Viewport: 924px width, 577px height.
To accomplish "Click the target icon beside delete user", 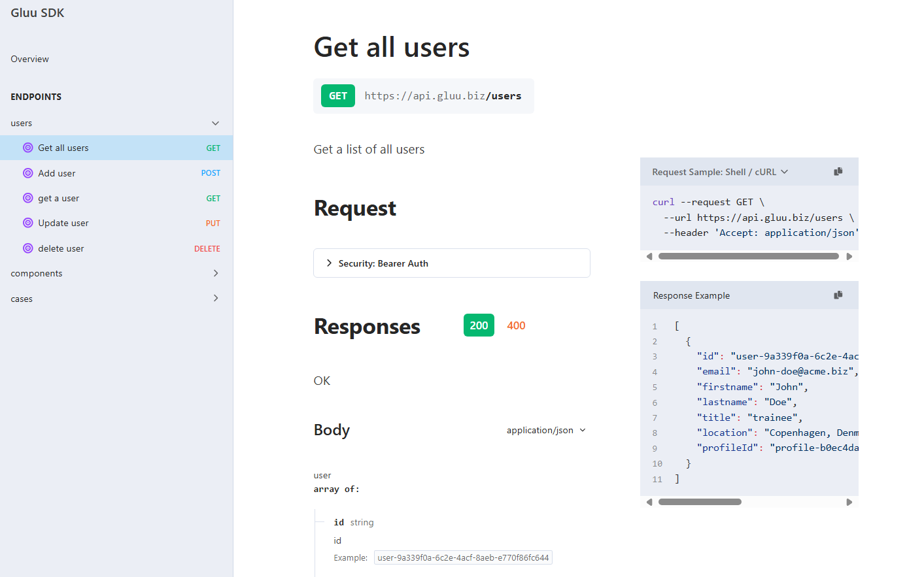I will pos(28,248).
